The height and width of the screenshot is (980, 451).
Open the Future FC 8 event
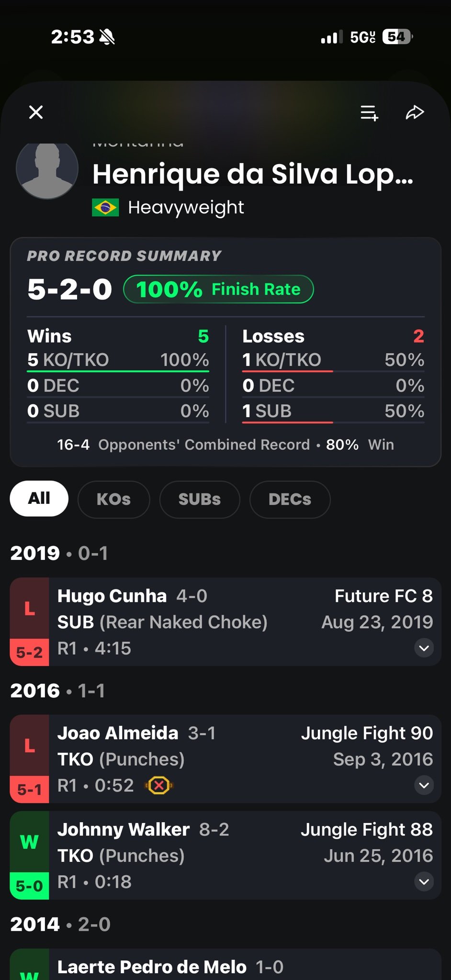(x=383, y=596)
